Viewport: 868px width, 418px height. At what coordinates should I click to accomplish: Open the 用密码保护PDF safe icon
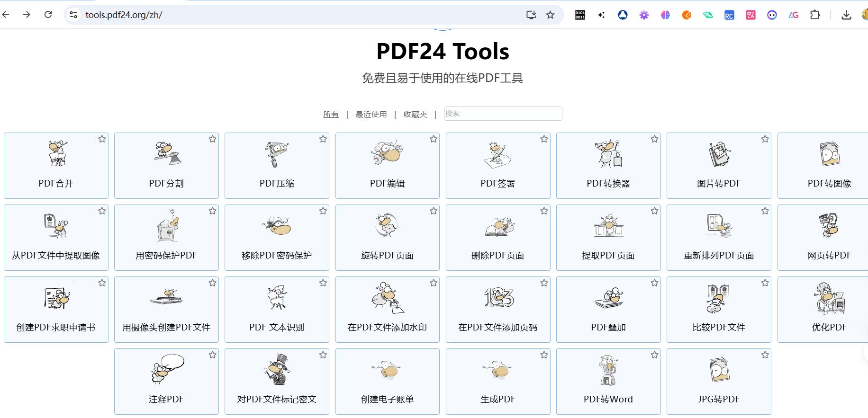pos(167,225)
